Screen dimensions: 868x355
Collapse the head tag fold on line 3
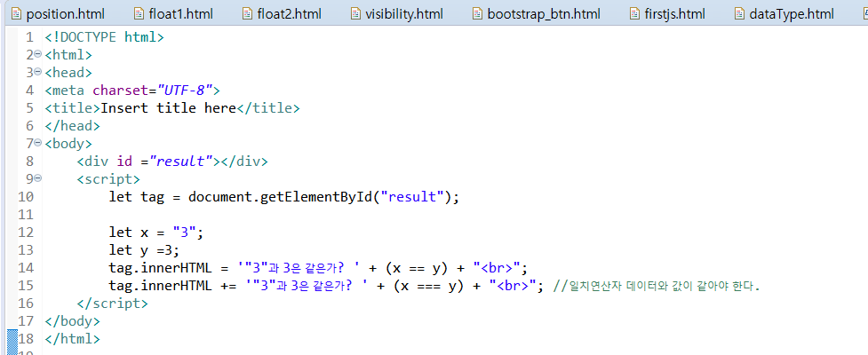[x=37, y=72]
